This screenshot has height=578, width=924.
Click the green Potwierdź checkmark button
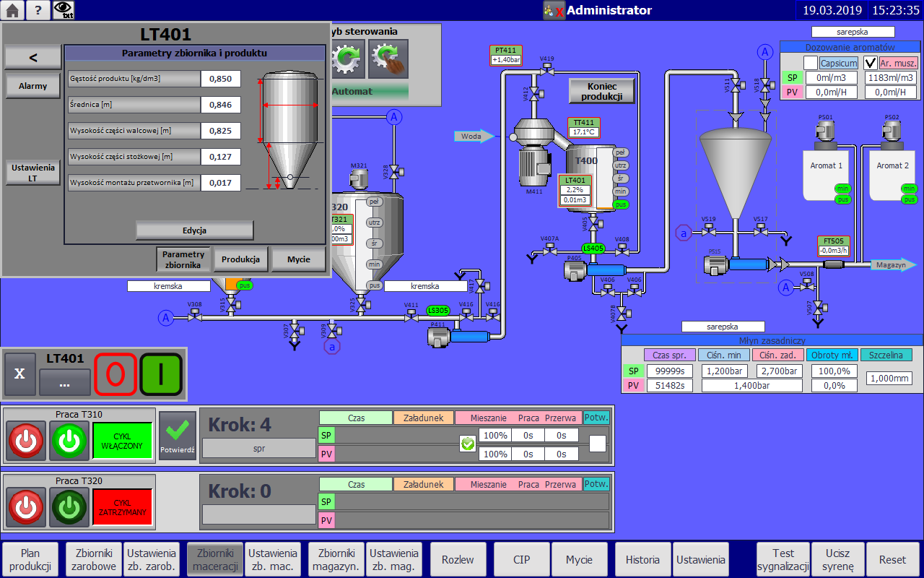click(x=178, y=436)
